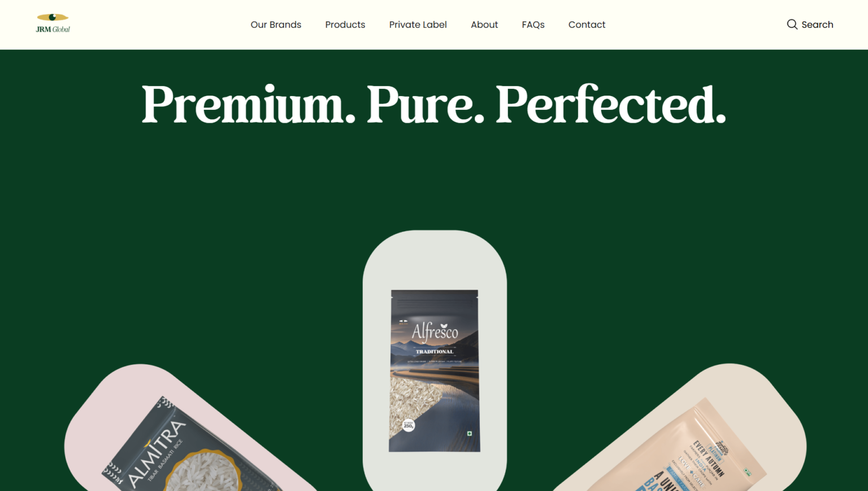
Task: Click the yellow eye emblem in the JRM logo
Action: pyautogui.click(x=53, y=18)
